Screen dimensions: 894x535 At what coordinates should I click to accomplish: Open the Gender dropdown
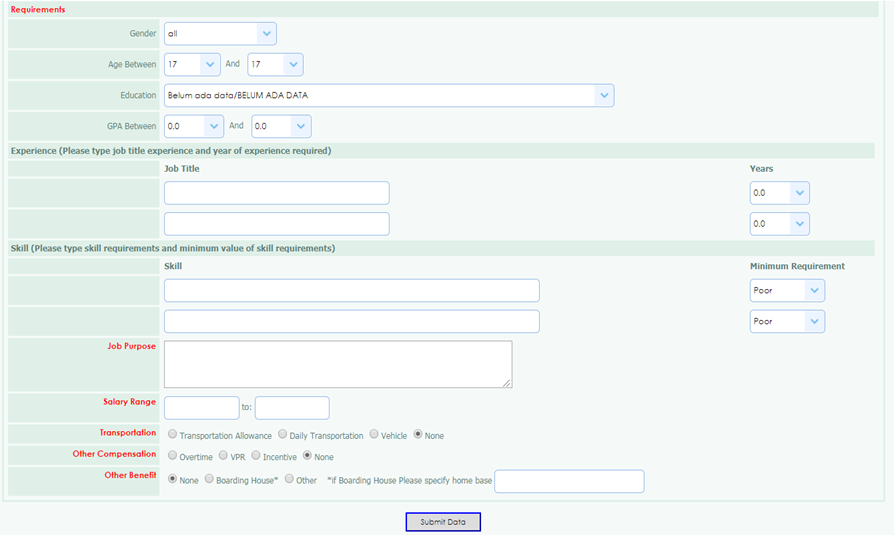[220, 34]
